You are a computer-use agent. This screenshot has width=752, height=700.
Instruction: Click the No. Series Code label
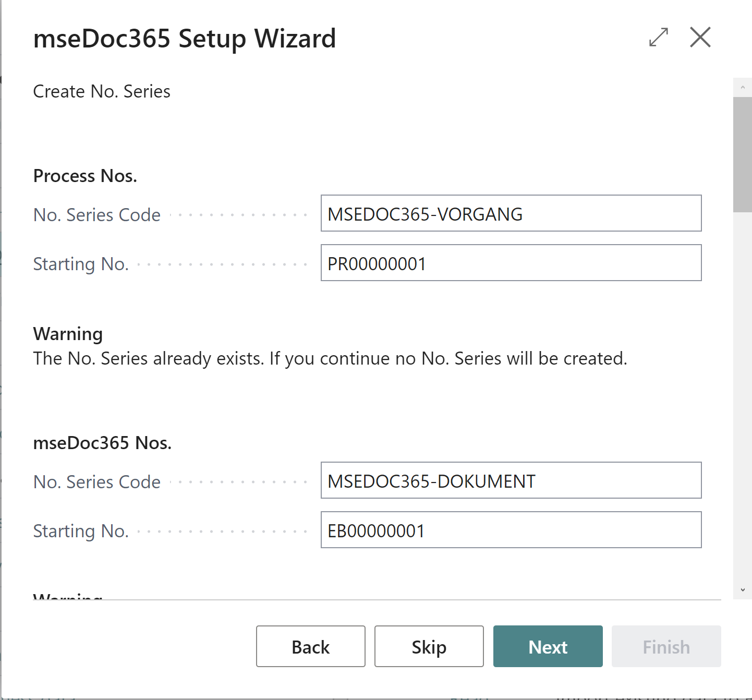pyautogui.click(x=96, y=214)
